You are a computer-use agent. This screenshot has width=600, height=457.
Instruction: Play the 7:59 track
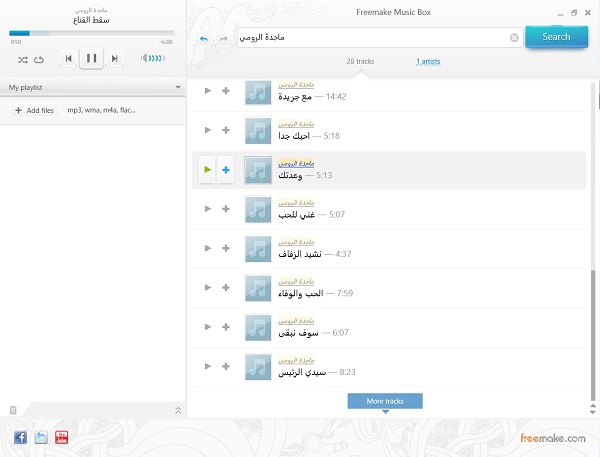pyautogui.click(x=208, y=287)
